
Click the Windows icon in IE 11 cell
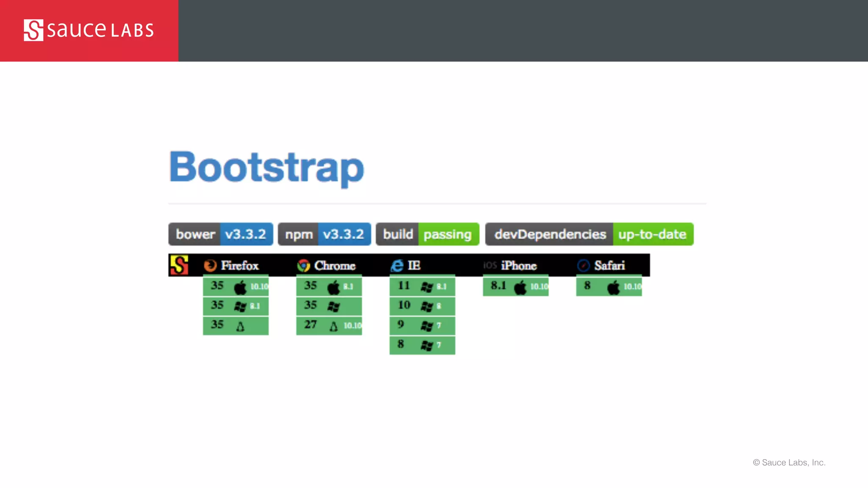[427, 287]
